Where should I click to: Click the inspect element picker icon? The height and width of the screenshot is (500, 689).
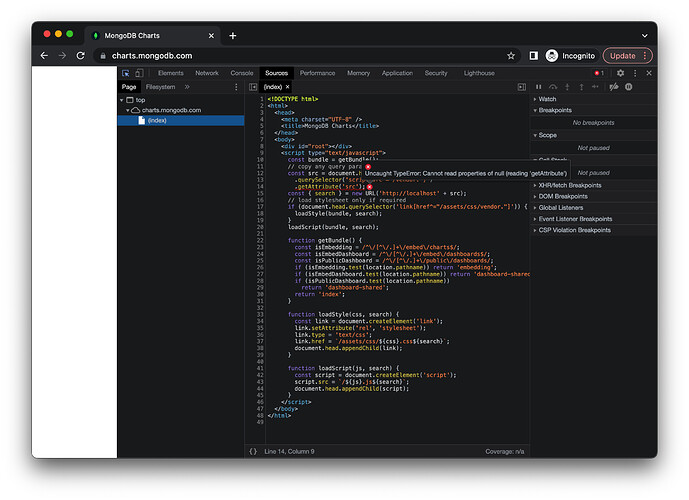(126, 73)
